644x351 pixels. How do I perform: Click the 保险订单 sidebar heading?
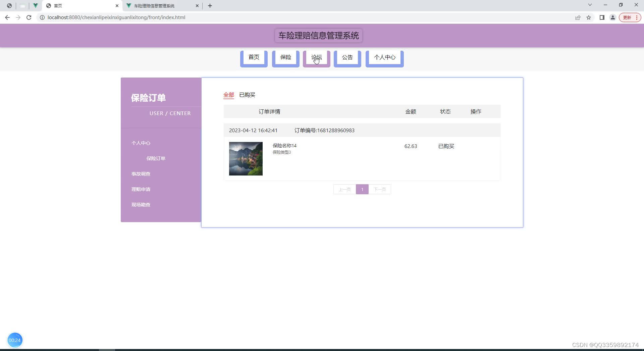(148, 98)
